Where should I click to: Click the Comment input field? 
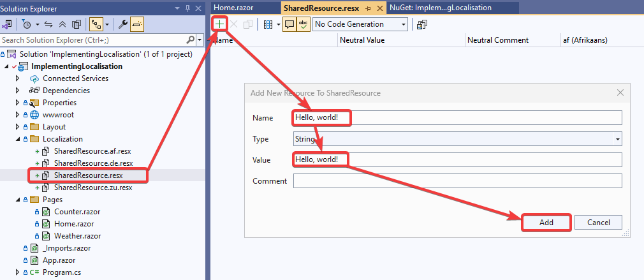coord(457,181)
